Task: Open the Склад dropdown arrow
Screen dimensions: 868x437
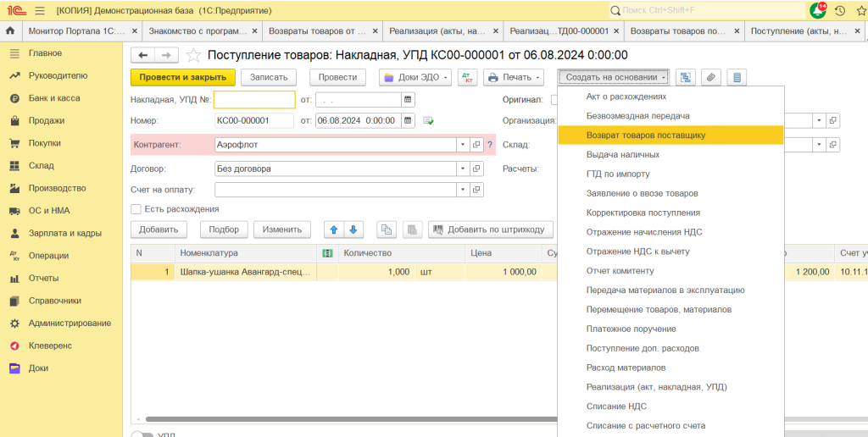Action: click(820, 145)
